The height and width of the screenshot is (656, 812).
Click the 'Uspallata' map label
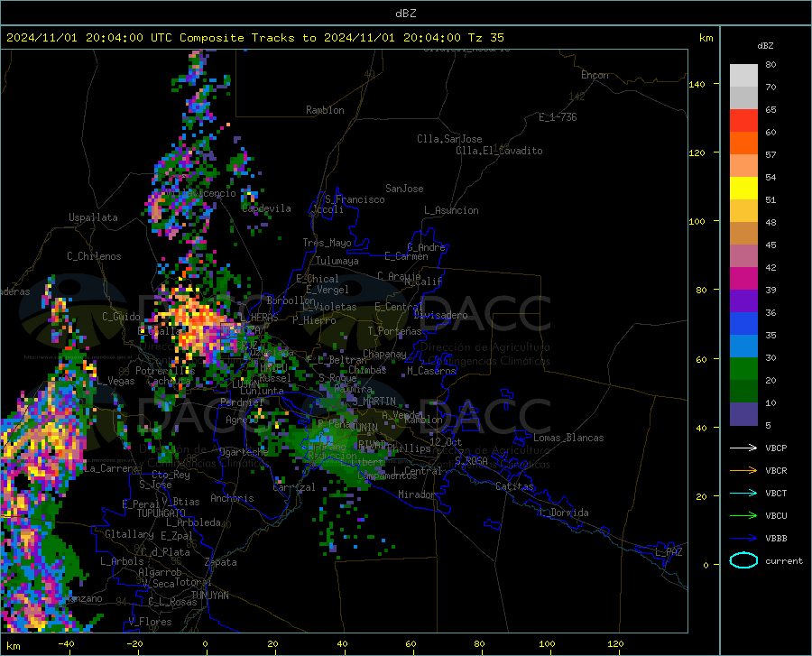click(x=93, y=218)
